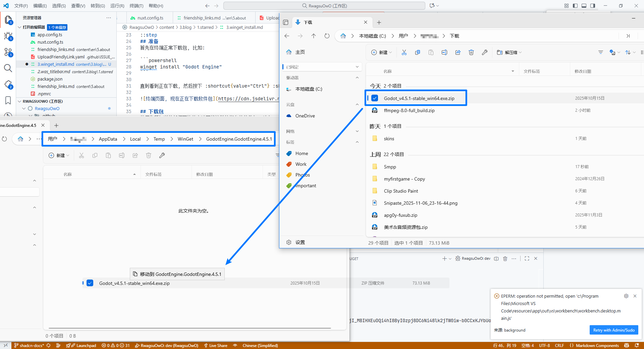The image size is (644, 349).
Task: Split the terminal in VS Code panel
Action: pyautogui.click(x=496, y=258)
